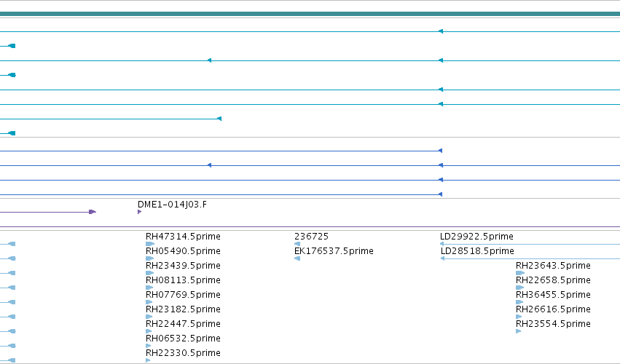Select LD28518.5prime light-blue alignment line

click(x=530, y=258)
